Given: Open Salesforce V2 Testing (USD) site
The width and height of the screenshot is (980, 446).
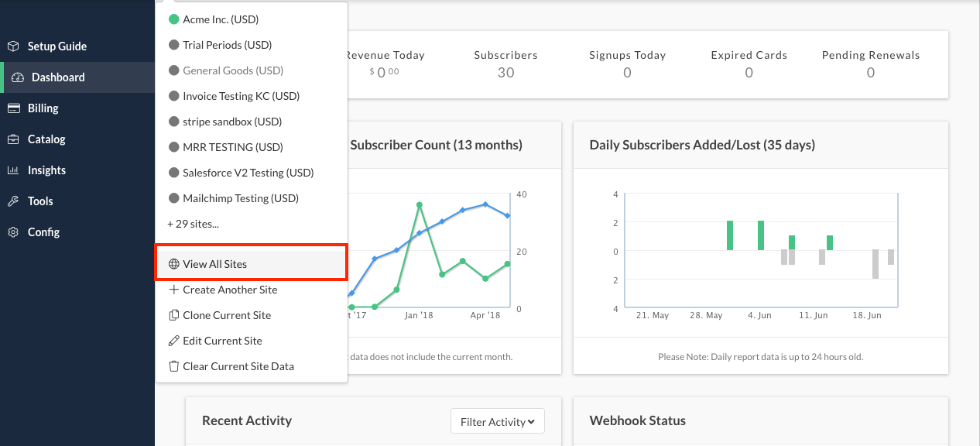Looking at the screenshot, I should click(x=248, y=173).
